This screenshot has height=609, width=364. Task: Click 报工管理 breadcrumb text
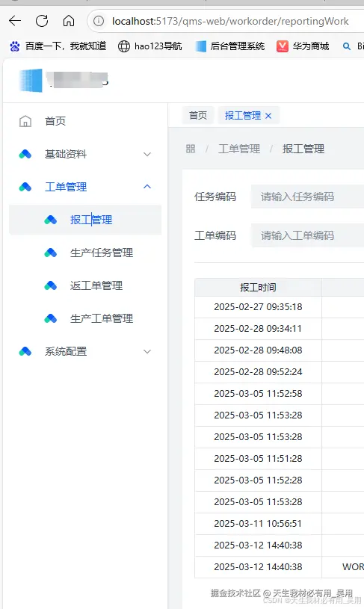pos(303,149)
